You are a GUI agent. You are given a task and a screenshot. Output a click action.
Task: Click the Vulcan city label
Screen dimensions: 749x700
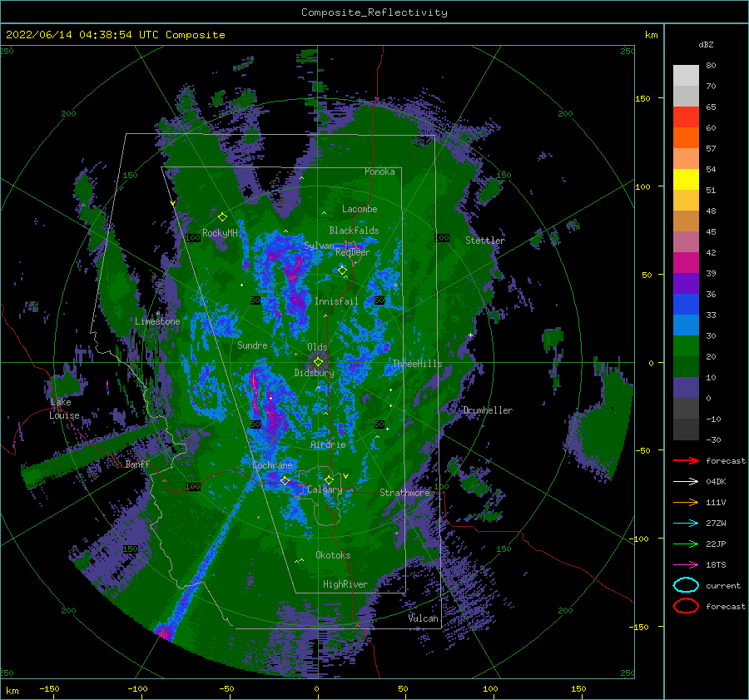[x=423, y=618]
